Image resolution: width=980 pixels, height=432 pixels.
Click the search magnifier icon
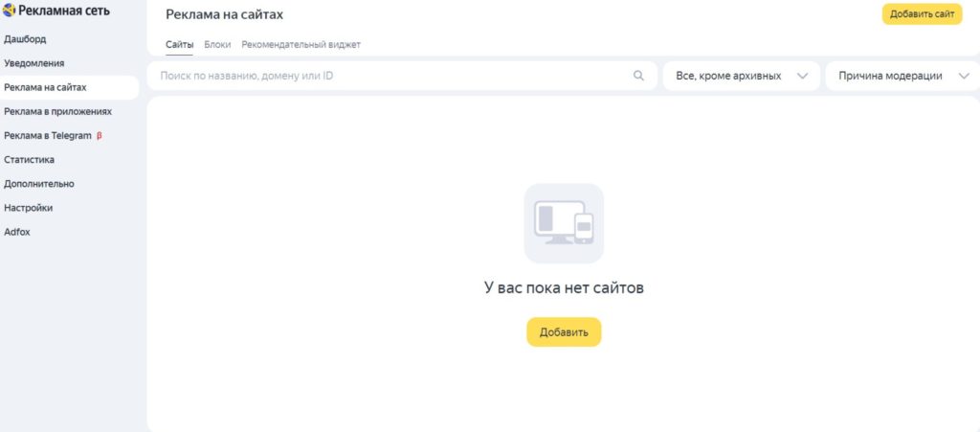(638, 76)
